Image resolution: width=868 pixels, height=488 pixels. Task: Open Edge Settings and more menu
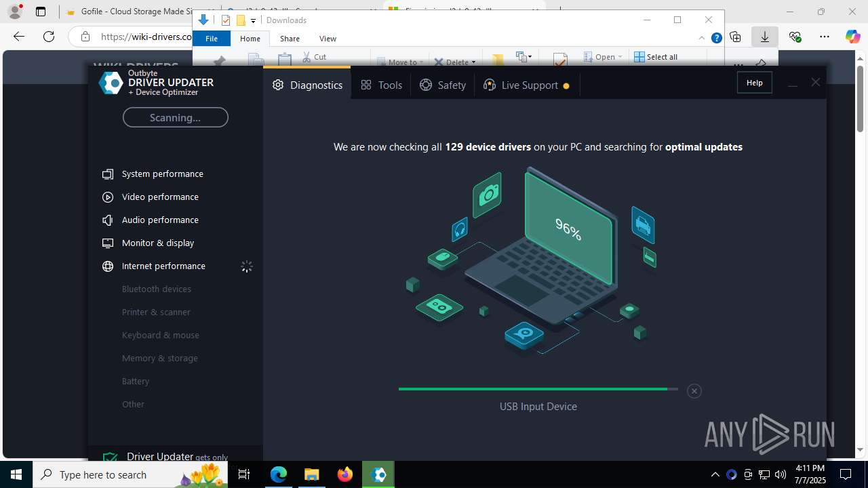824,37
